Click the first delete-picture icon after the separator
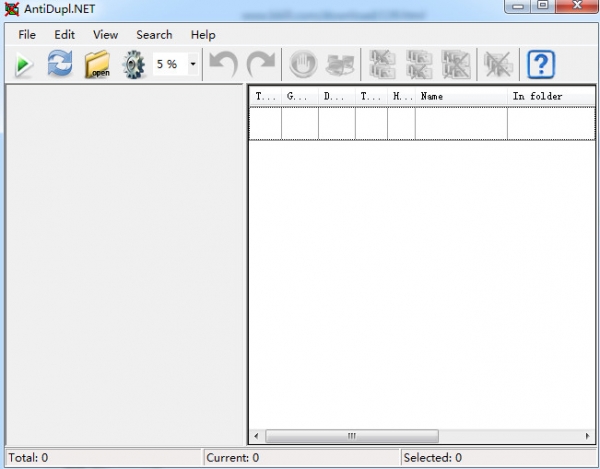Viewport: 600px width, 469px height. pyautogui.click(x=382, y=64)
